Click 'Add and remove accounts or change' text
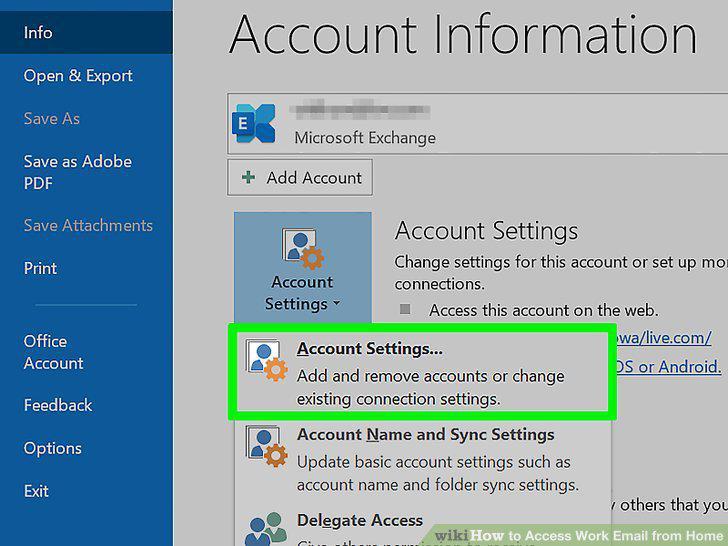 430,376
